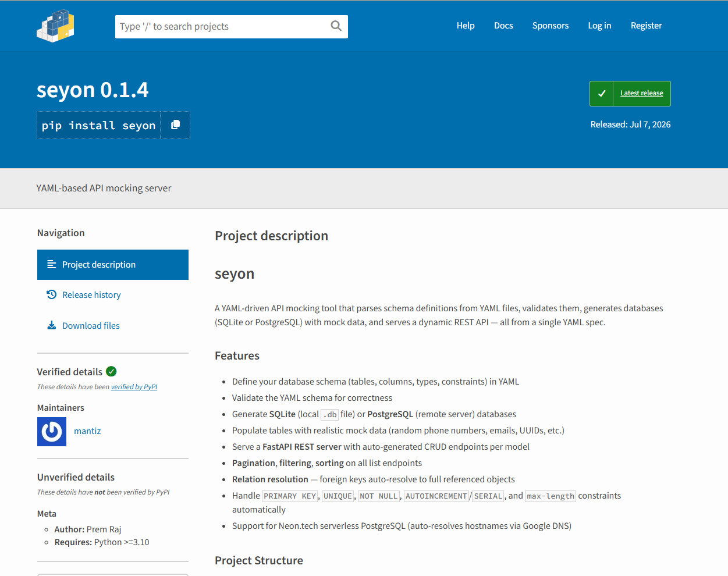This screenshot has height=576, width=728.
Task: Open the mantiz maintainer profile link
Action: point(87,431)
